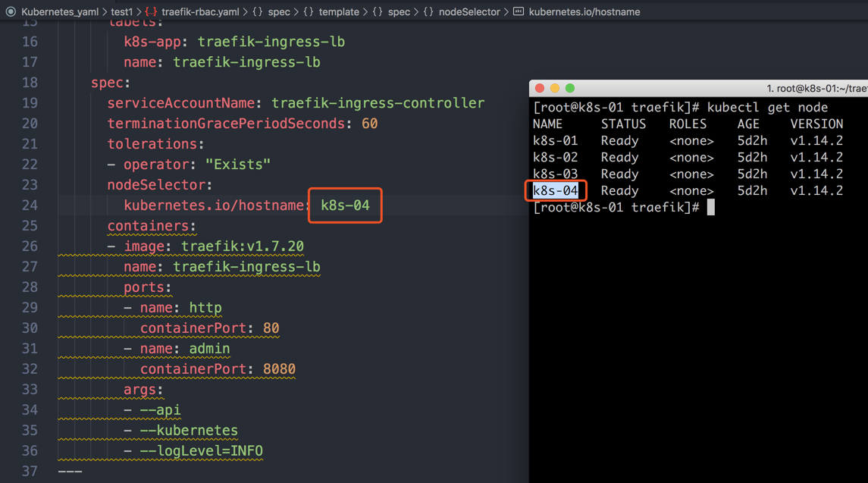Click 5d2h age in k8s-03 row
Image resolution: width=868 pixels, height=483 pixels.
click(752, 174)
